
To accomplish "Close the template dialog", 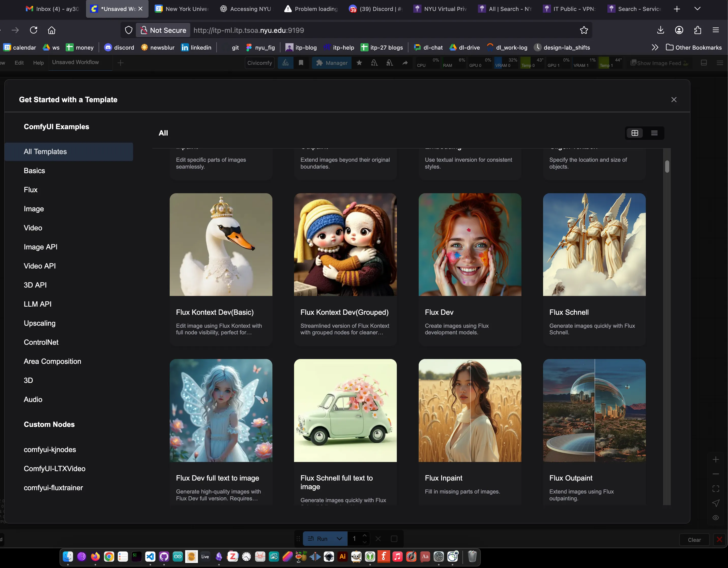I will (674, 100).
